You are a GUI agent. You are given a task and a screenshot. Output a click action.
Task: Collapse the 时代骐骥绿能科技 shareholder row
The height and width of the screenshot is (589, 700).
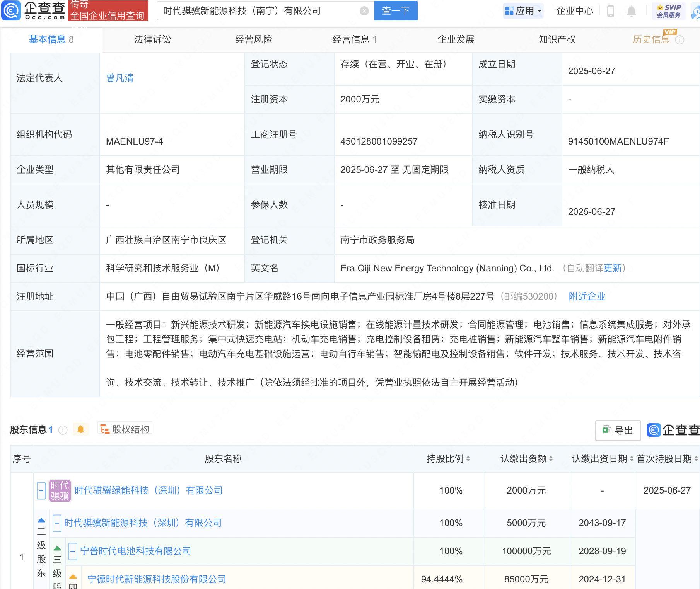pos(41,491)
